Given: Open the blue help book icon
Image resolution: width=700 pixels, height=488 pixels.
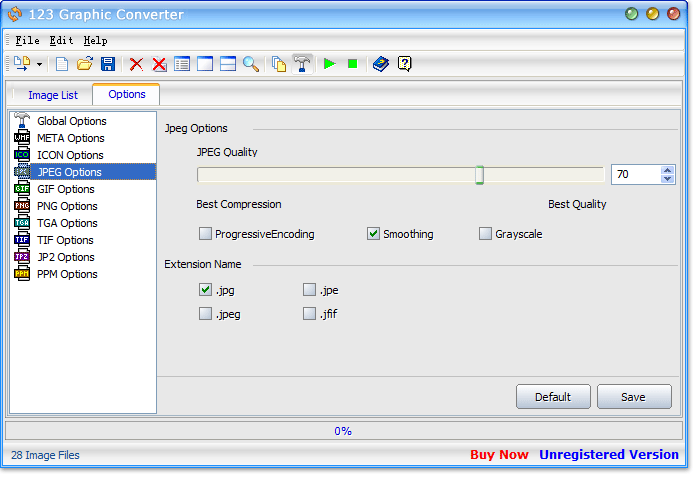Looking at the screenshot, I should pyautogui.click(x=381, y=64).
